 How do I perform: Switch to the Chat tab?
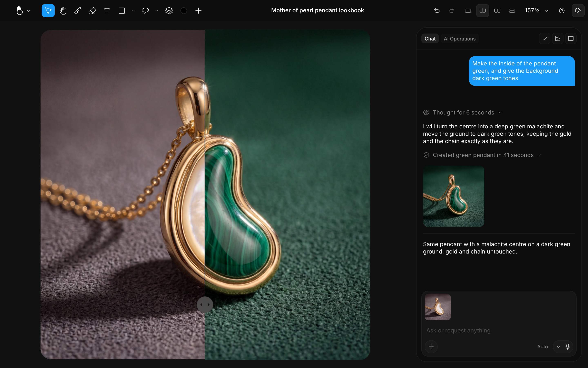click(430, 39)
